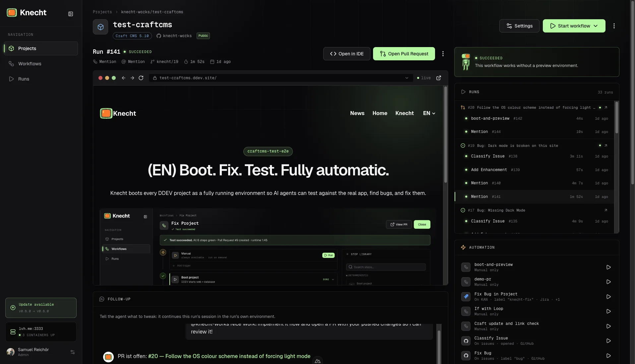
Task: Click the Update available banner
Action: (41, 308)
